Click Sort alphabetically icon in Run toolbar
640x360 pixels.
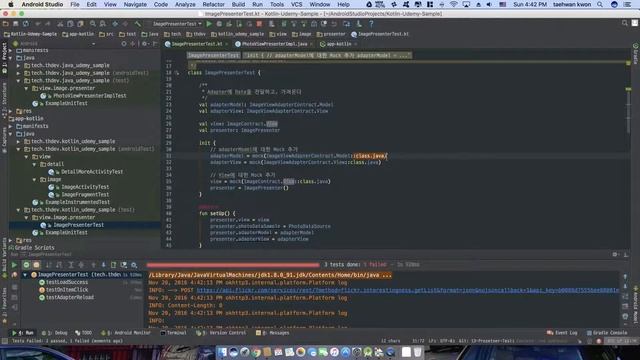click(49, 265)
